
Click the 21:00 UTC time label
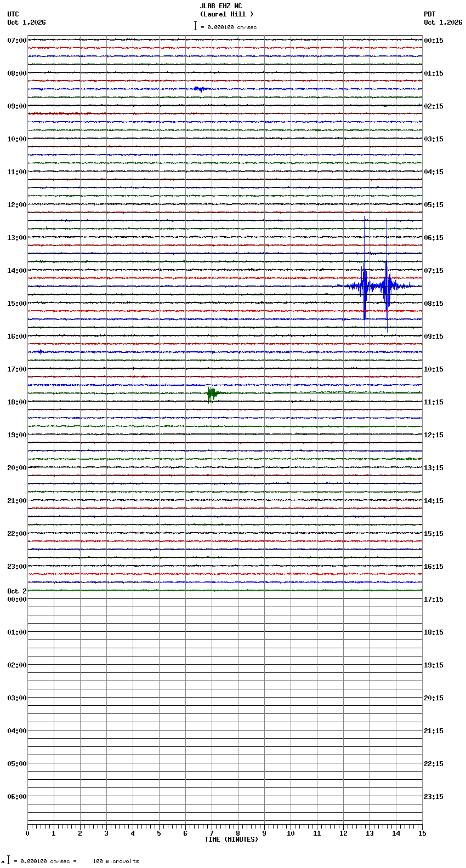click(x=17, y=501)
